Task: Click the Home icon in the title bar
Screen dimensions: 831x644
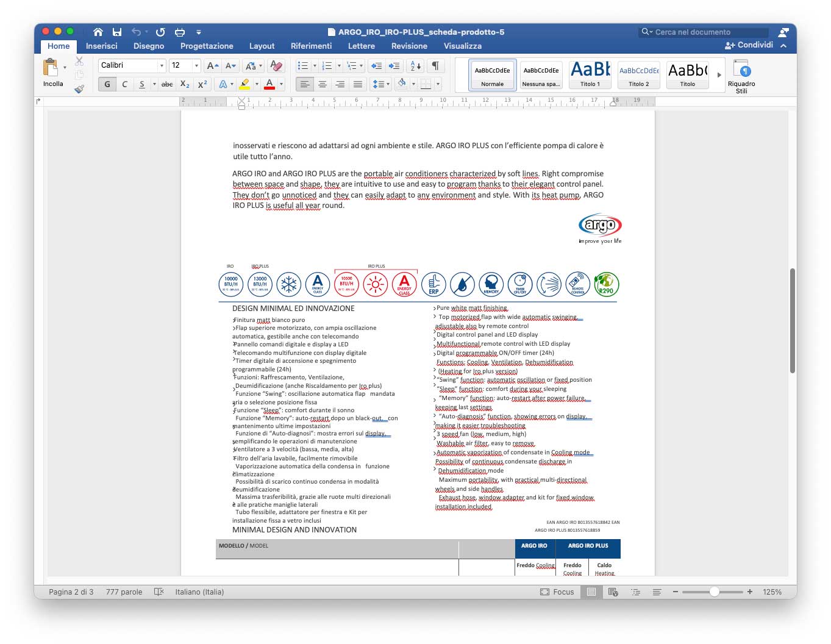Action: [98, 32]
